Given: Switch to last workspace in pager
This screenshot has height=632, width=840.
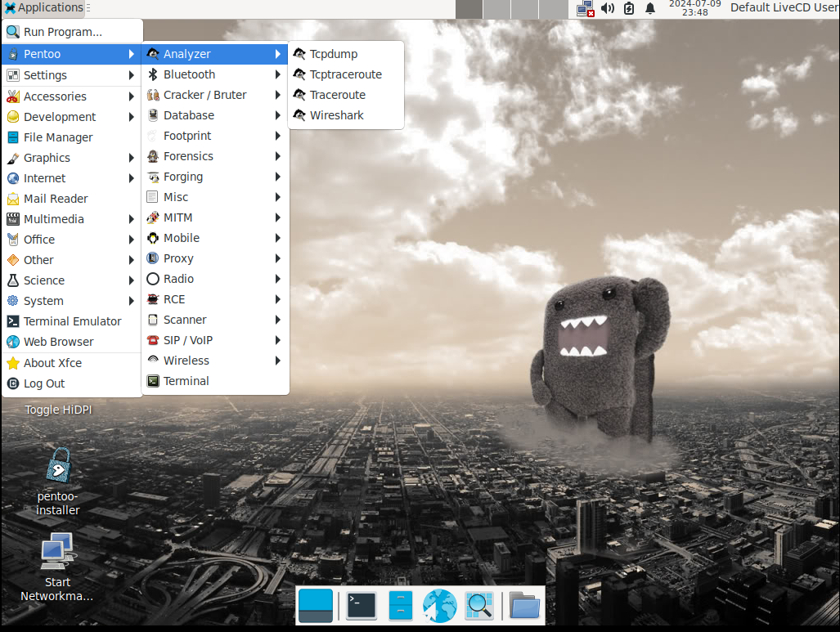Looking at the screenshot, I should pyautogui.click(x=554, y=9).
